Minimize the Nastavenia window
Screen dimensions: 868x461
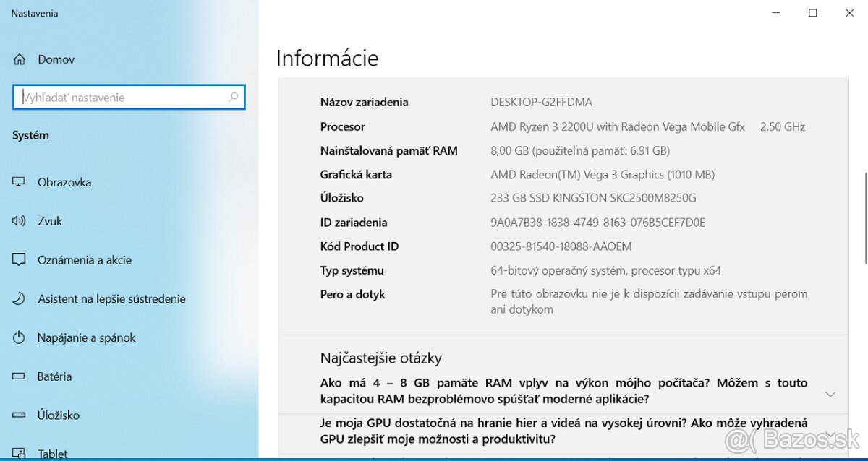(776, 13)
